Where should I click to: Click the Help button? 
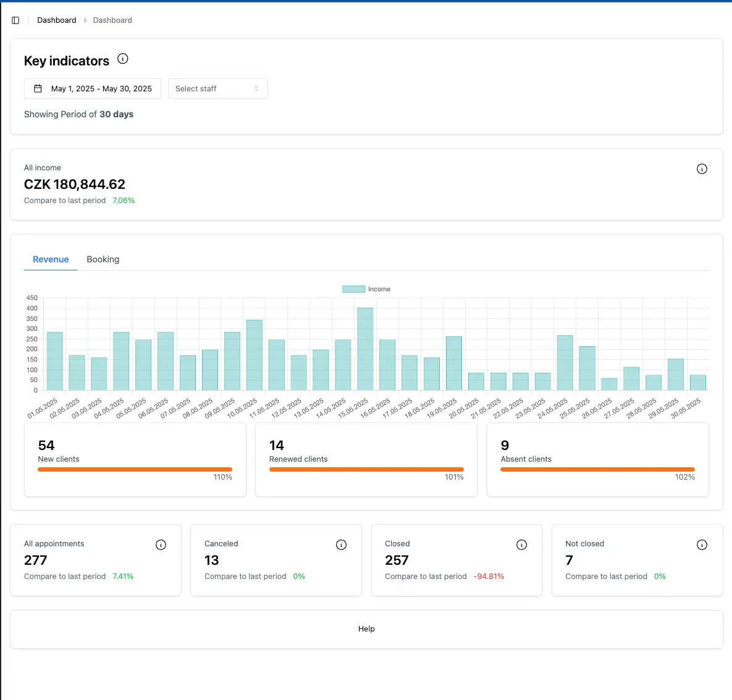click(366, 629)
